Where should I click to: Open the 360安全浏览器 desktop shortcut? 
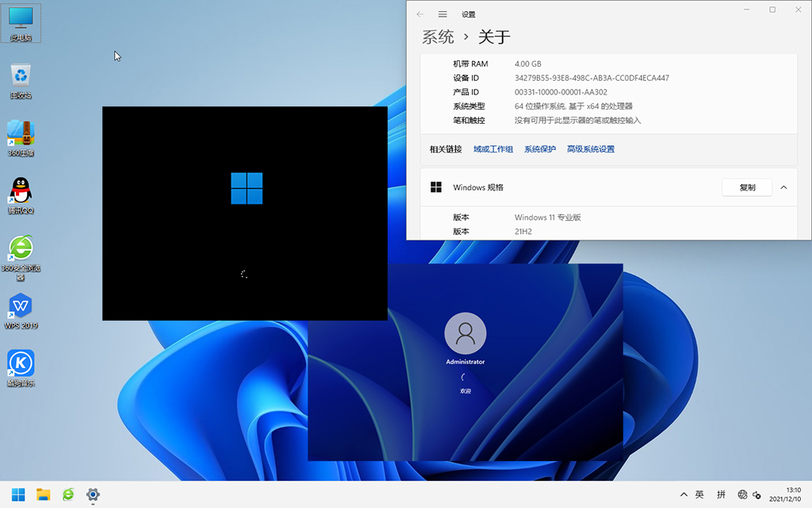click(x=21, y=258)
